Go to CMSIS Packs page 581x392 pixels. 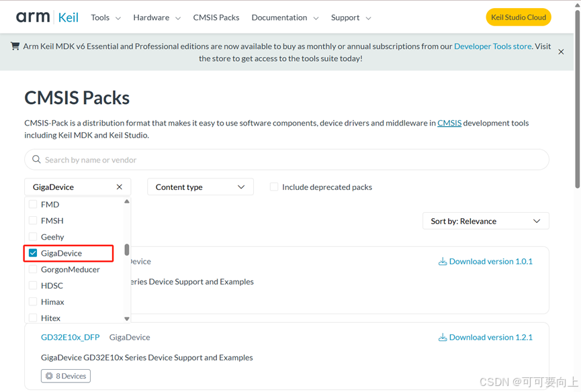pyautogui.click(x=216, y=17)
